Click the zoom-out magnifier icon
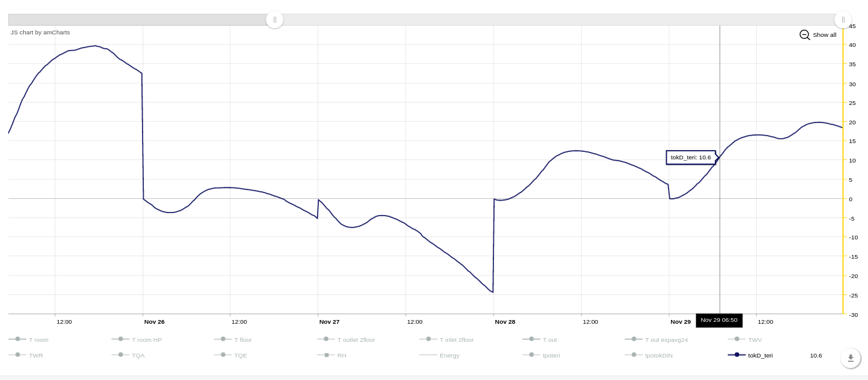 point(804,35)
